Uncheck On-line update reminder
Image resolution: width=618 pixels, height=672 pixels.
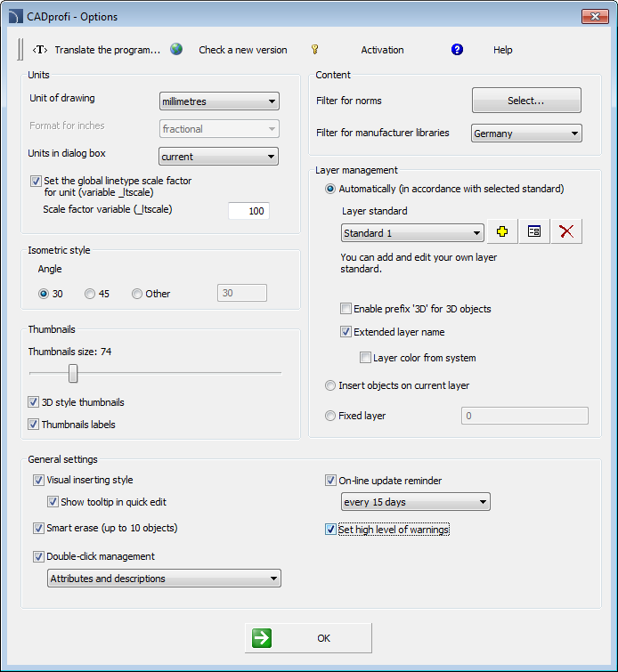click(330, 481)
